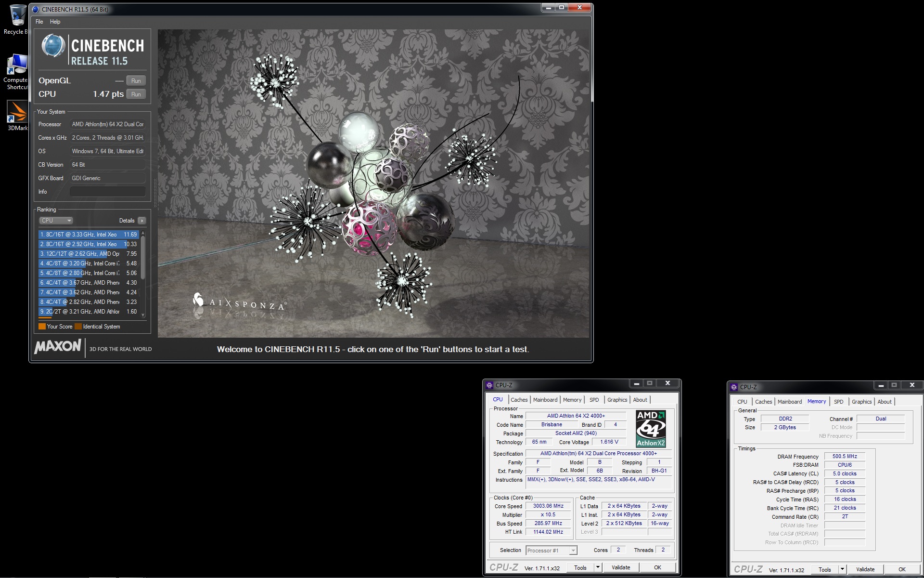Click the Cinebench title bar app icon
This screenshot has height=578, width=924.
(x=36, y=9)
